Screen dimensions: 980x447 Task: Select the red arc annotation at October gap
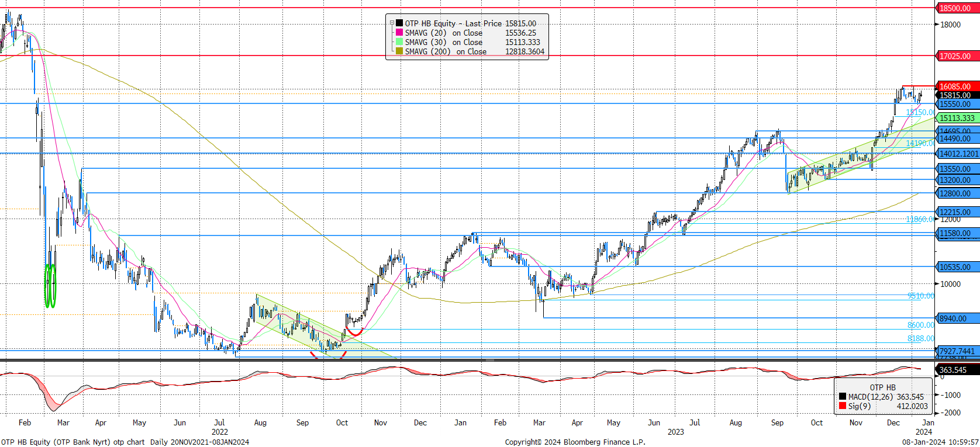pos(355,332)
